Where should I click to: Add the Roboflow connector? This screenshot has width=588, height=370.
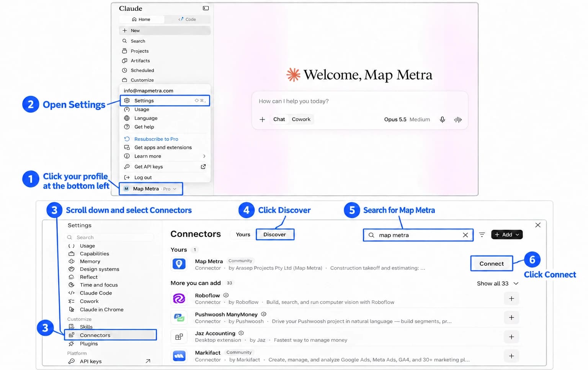click(511, 298)
